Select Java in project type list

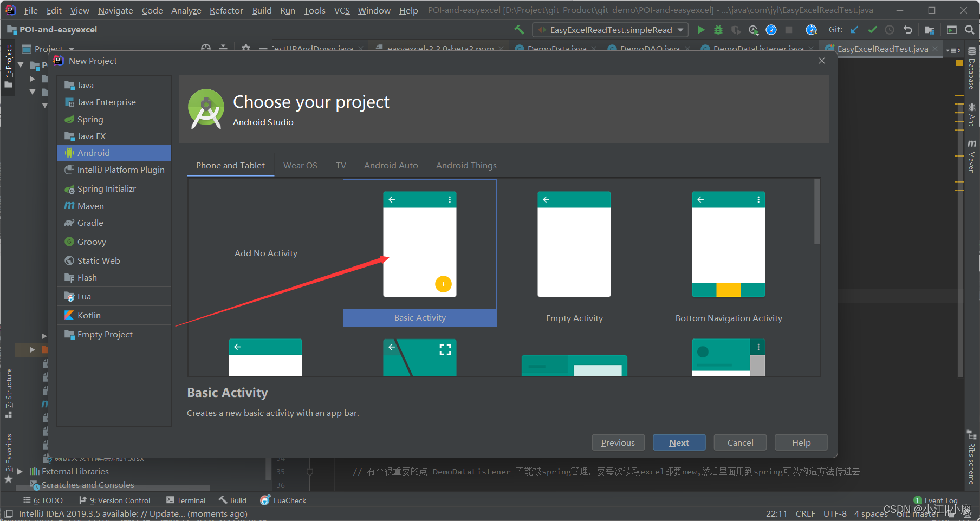[x=114, y=85]
